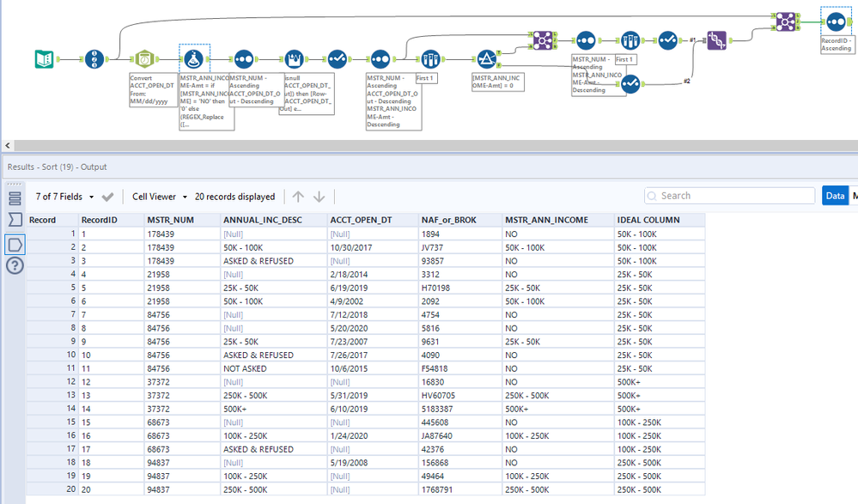858x504 pixels.
Task: Select the Input Data book tool
Action: click(x=44, y=58)
